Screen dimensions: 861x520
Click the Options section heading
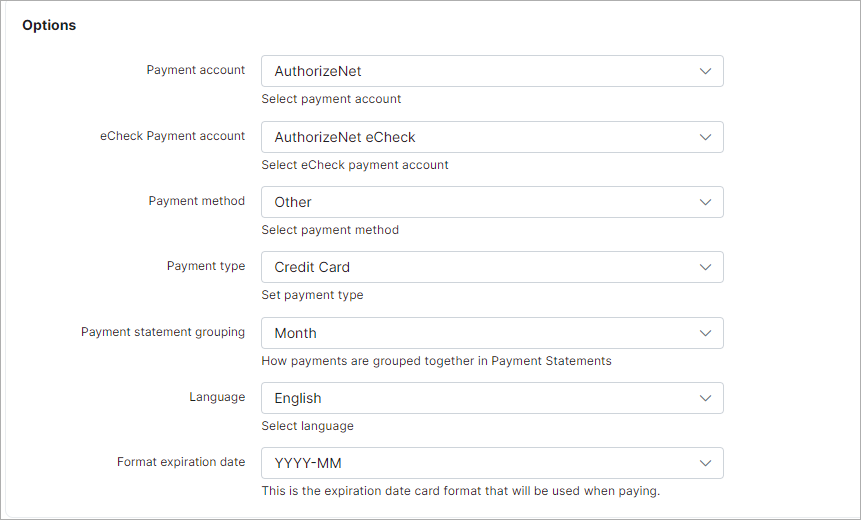[49, 25]
